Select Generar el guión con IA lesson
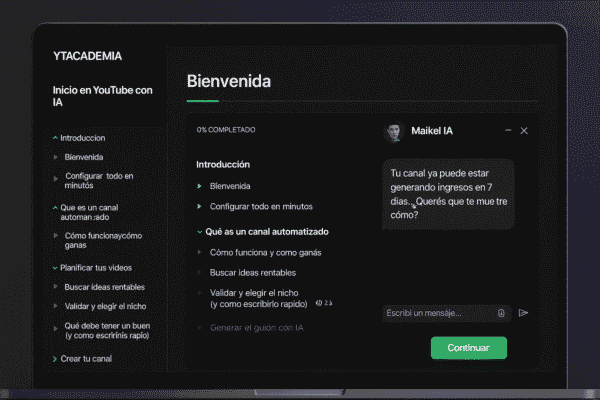Viewport: 600px width, 400px height. tap(256, 328)
